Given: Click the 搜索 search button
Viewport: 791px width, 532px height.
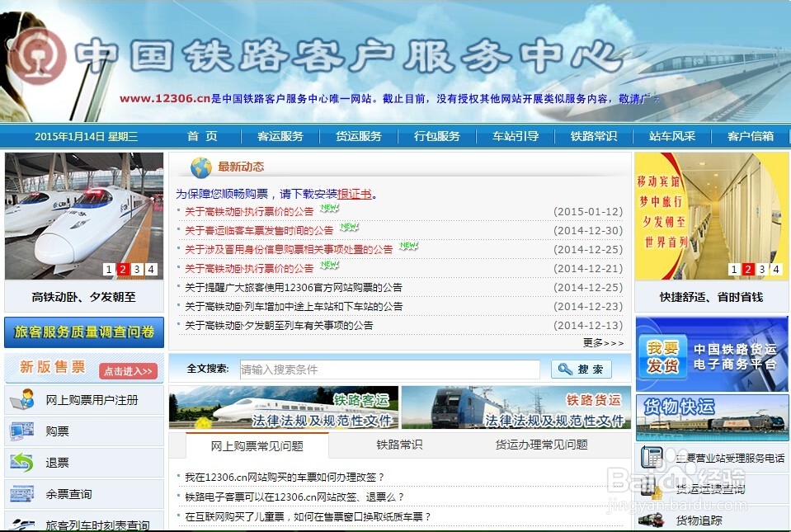Looking at the screenshot, I should [x=581, y=370].
